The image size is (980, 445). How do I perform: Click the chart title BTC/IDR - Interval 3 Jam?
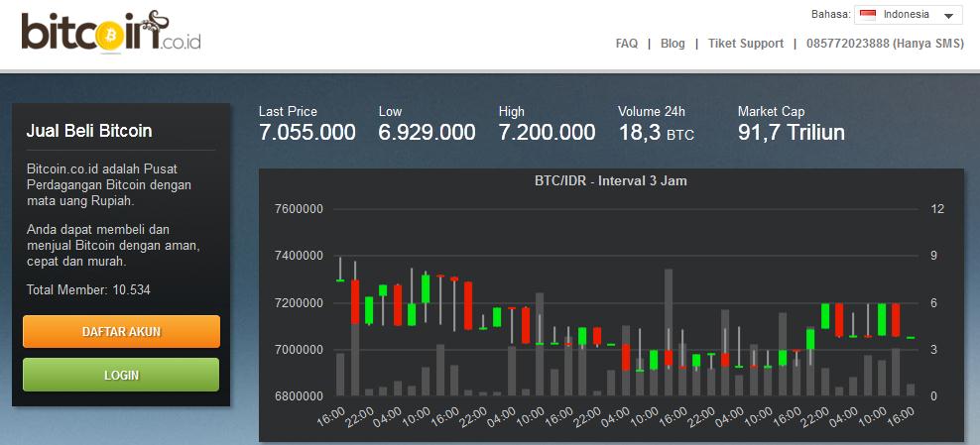point(611,181)
